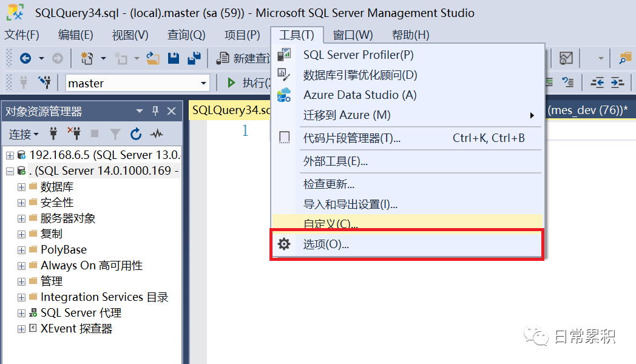This screenshot has width=636, height=364.
Task: Click the database engine tuning advisor icon in menu
Action: coord(283,75)
